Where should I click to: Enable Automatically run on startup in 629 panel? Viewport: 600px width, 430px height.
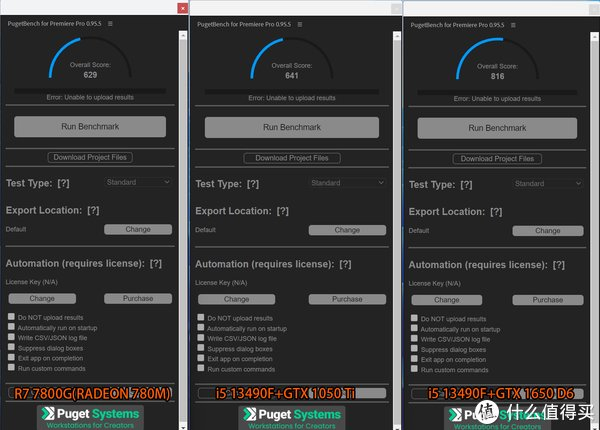click(x=11, y=327)
